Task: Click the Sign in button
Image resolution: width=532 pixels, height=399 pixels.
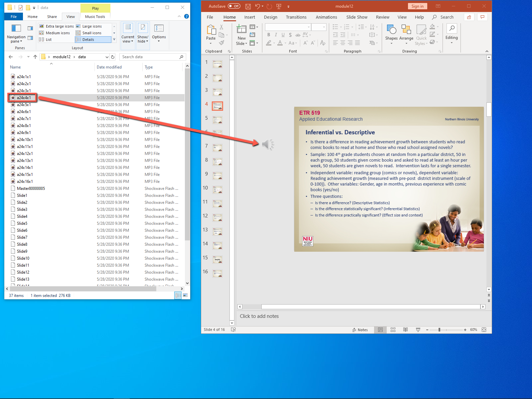Action: 417,6
